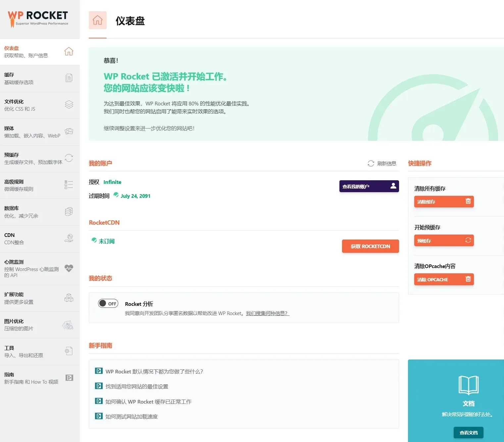504x442 pixels.
Task: Click the photos icon for 图片优化
Action: [x=68, y=325]
